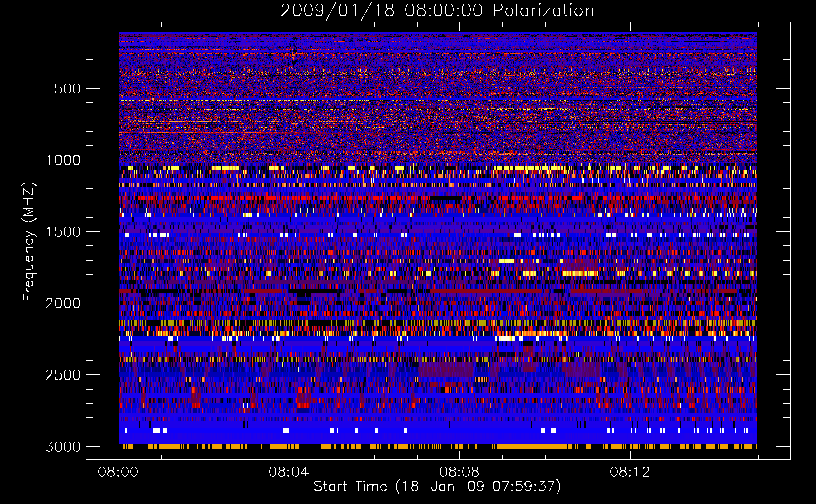Click the 08:08 time tick label

tap(459, 472)
